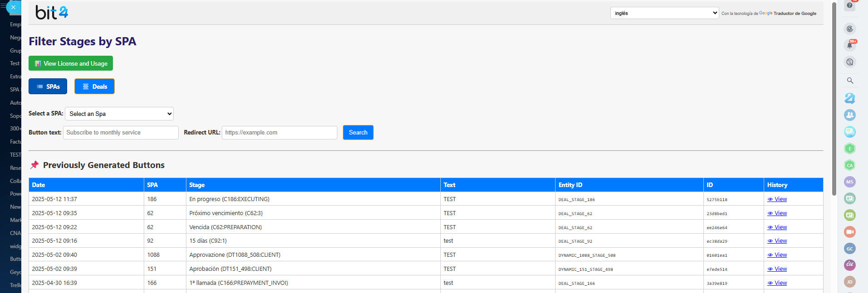The width and height of the screenshot is (868, 293).
Task: Open the video camera icon in sidebar
Action: tap(849, 232)
